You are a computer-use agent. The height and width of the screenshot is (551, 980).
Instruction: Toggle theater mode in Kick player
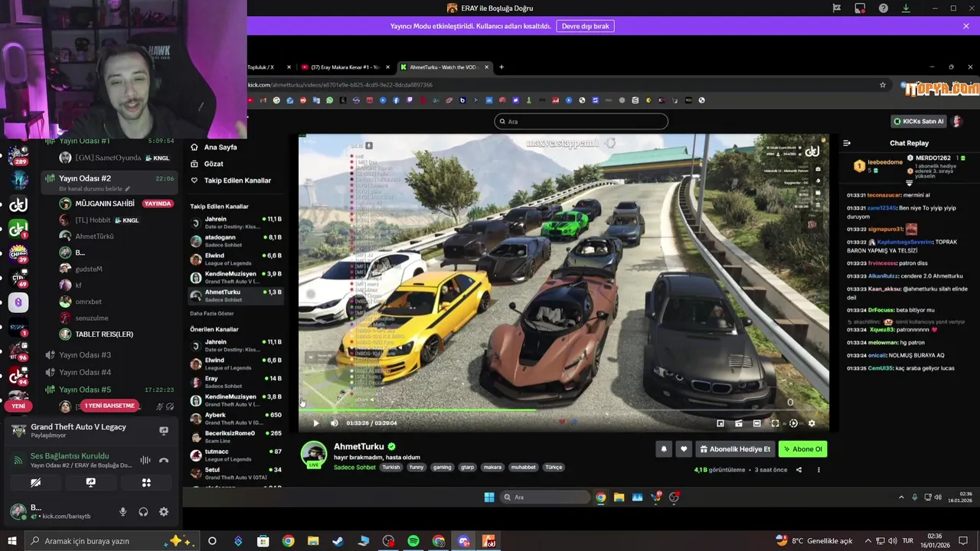[x=756, y=423]
